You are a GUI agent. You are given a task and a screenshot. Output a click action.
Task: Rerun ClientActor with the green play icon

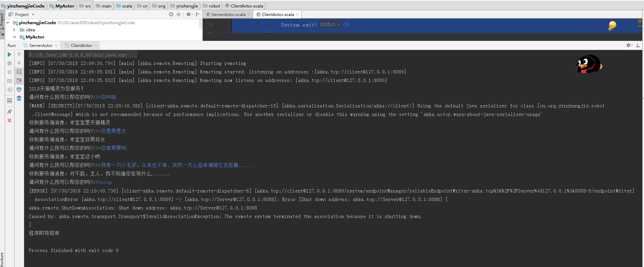10,54
